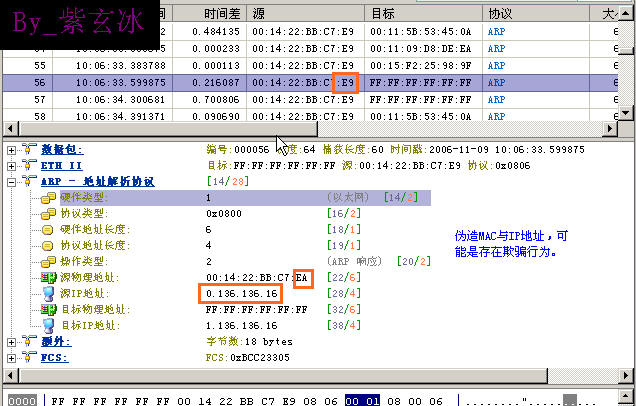Image resolution: width=636 pixels, height=406 pixels.
Task: Click the 目标IP地址 computer icon
Action: pyautogui.click(x=49, y=326)
